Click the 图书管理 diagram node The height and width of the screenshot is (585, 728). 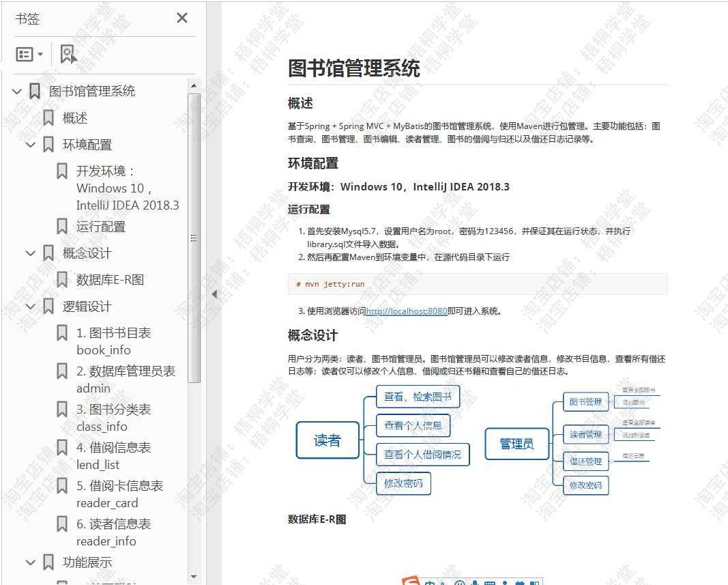[585, 401]
